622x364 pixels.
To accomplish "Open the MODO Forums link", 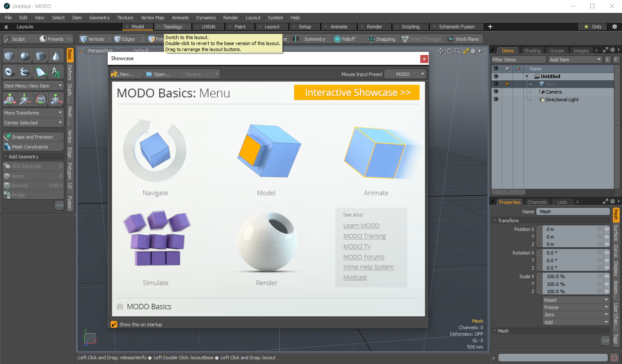I will 364,257.
